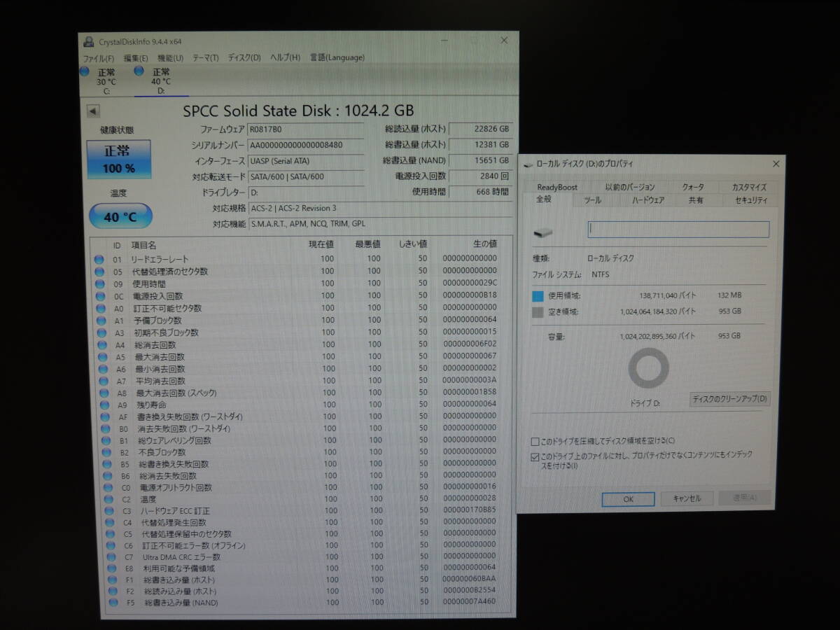Image resolution: width=840 pixels, height=630 pixels.
Task: Click the status orb for 不良ブロック数 row
Action: [x=106, y=452]
